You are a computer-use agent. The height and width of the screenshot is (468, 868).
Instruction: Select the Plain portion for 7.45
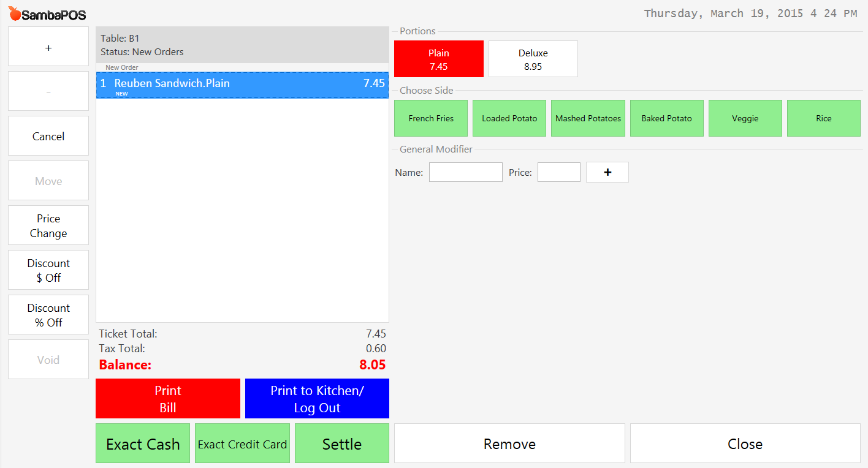(x=439, y=59)
